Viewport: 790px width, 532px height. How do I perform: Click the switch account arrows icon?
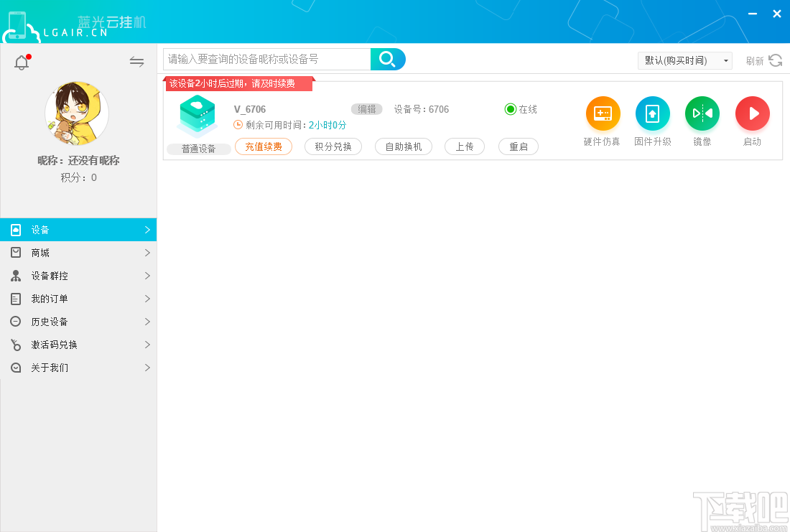pos(136,62)
